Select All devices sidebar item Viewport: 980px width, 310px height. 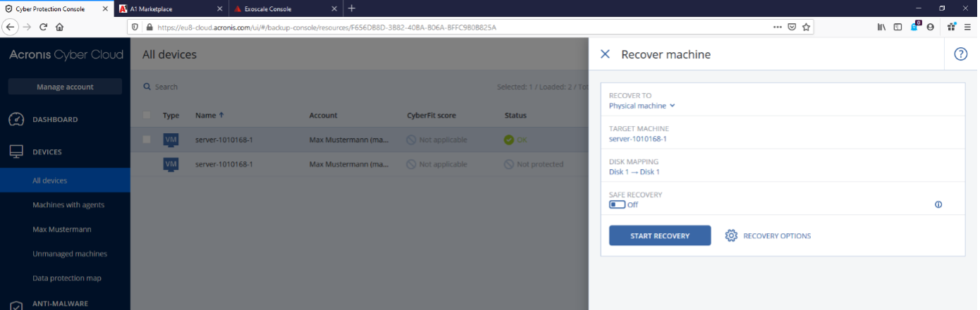(65, 180)
